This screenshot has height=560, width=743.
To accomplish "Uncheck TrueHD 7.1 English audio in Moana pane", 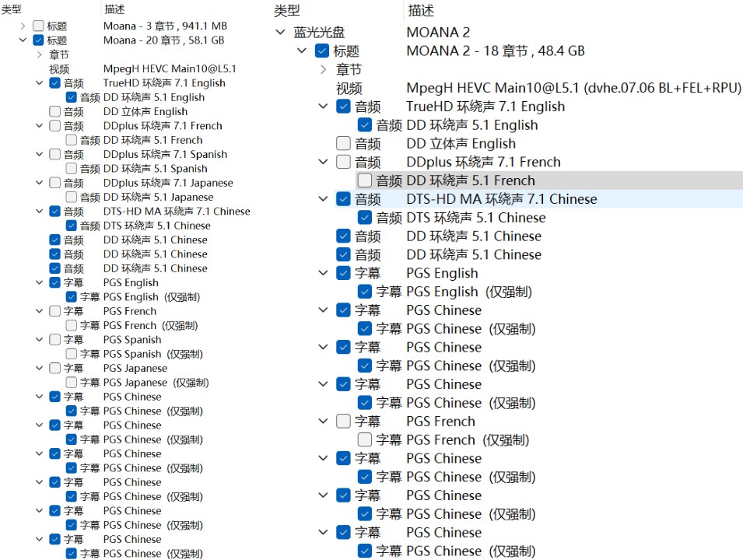I will 55,83.
